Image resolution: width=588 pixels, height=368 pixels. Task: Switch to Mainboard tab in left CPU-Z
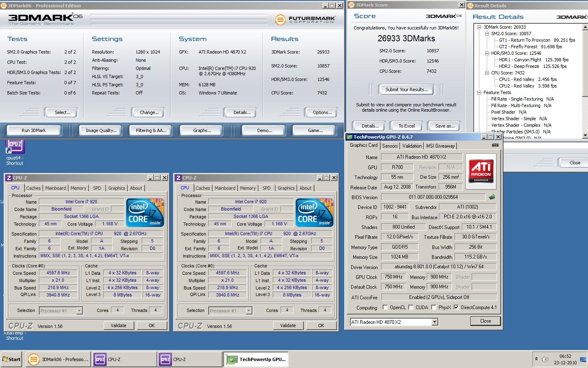click(56, 188)
